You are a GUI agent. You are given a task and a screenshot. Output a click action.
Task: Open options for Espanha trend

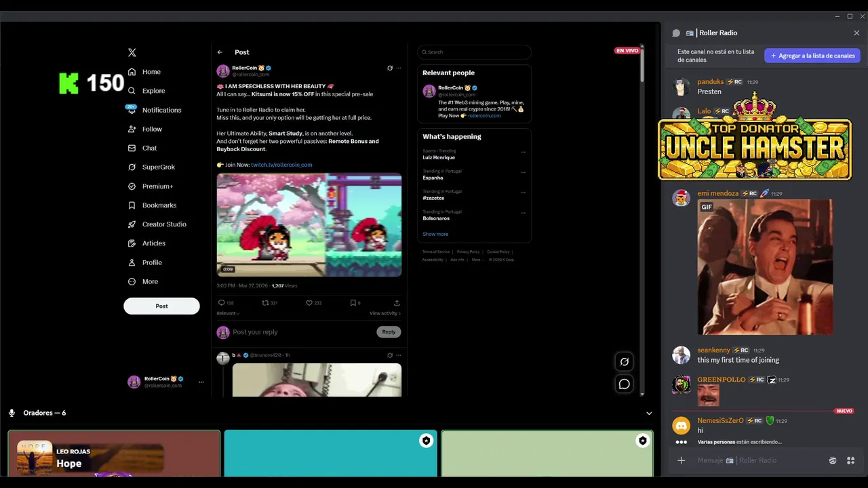point(523,172)
